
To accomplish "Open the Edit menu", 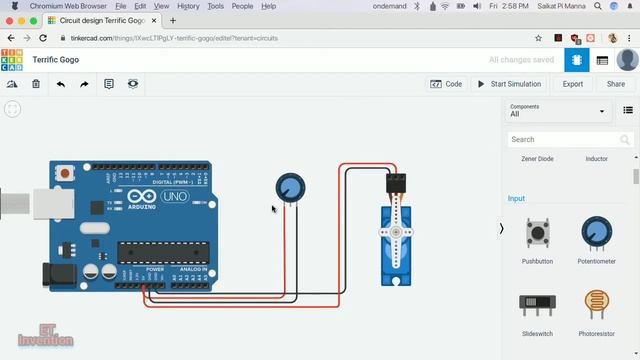I will click(x=140, y=6).
